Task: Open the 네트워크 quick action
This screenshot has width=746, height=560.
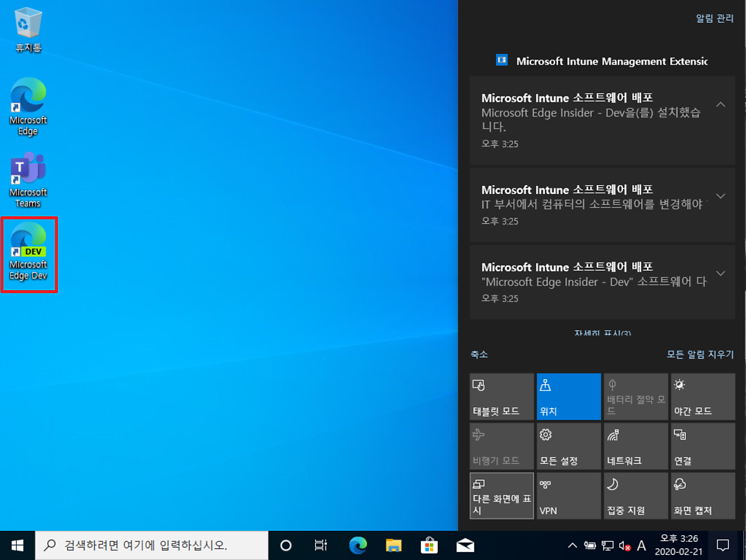Action: (636, 446)
